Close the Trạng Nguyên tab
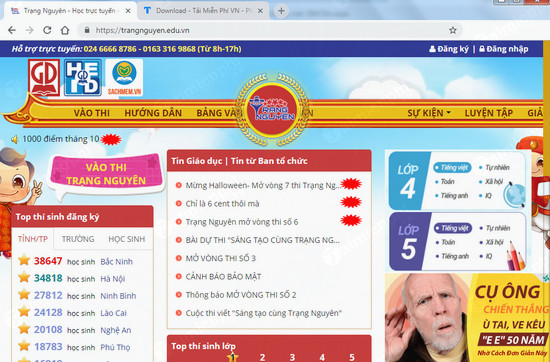The height and width of the screenshot is (362, 550). tap(128, 11)
